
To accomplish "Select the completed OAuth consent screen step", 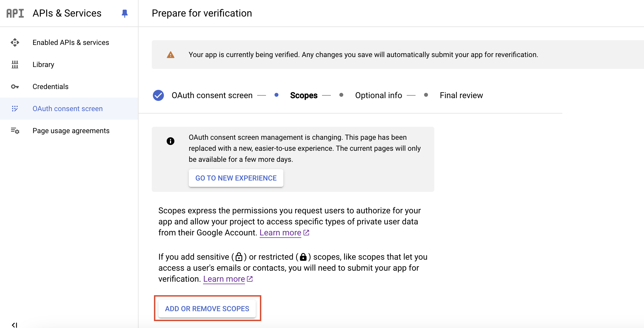I will click(x=212, y=95).
